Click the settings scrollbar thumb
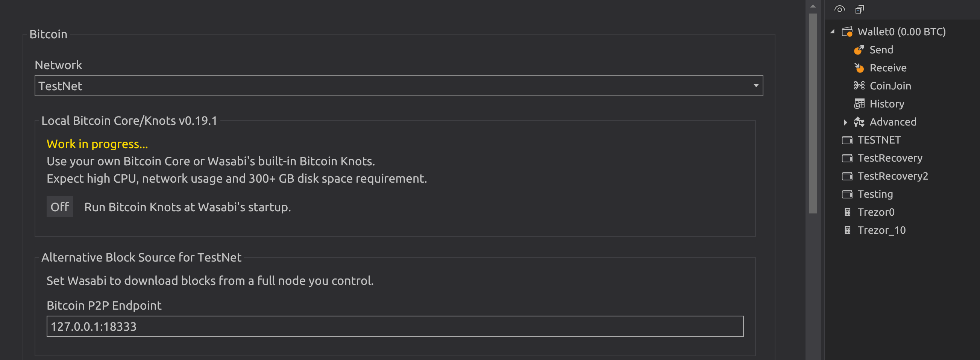This screenshot has width=980, height=360. [x=813, y=114]
